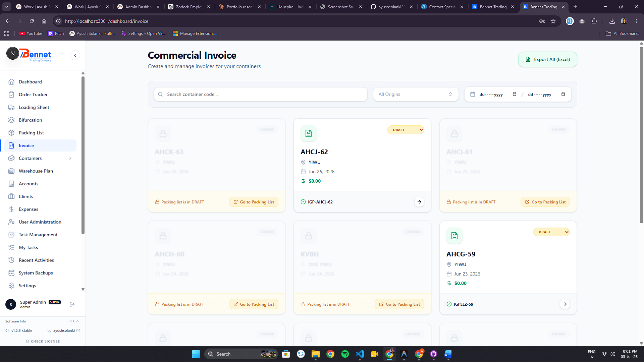Open the Packing List page
This screenshot has width=644, height=362.
(x=41, y=133)
